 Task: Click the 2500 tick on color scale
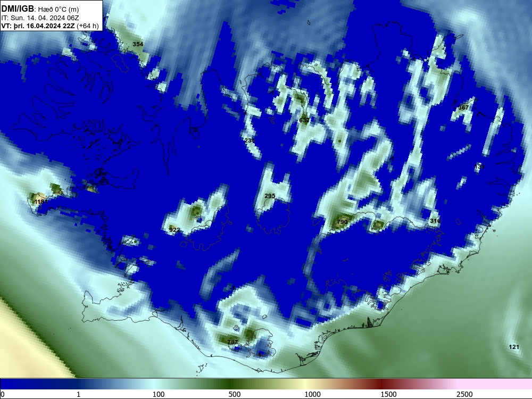(x=464, y=394)
